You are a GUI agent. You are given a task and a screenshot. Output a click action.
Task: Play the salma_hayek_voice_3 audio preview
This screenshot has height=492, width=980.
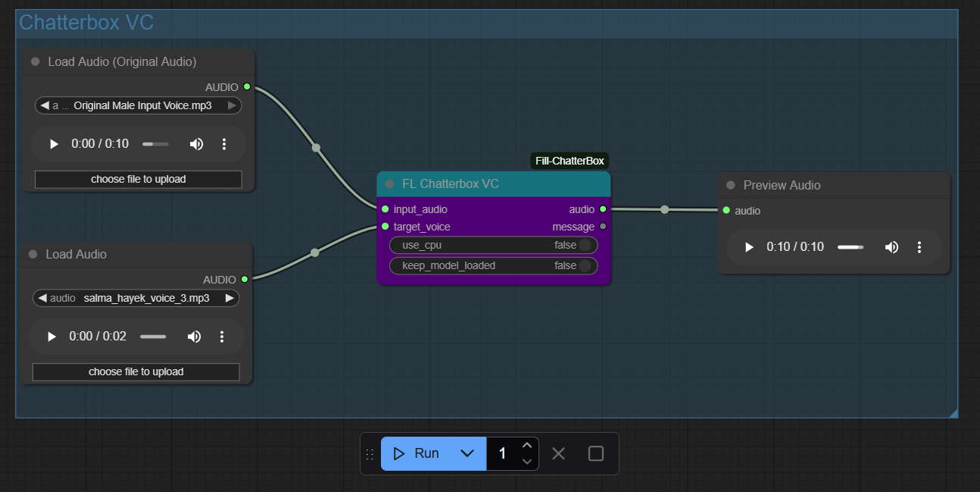tap(51, 337)
